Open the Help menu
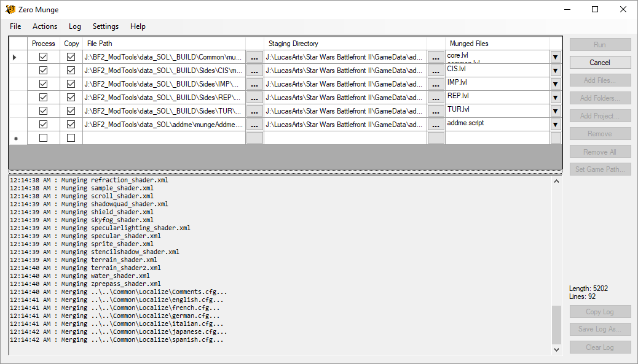638x364 pixels. click(x=138, y=26)
